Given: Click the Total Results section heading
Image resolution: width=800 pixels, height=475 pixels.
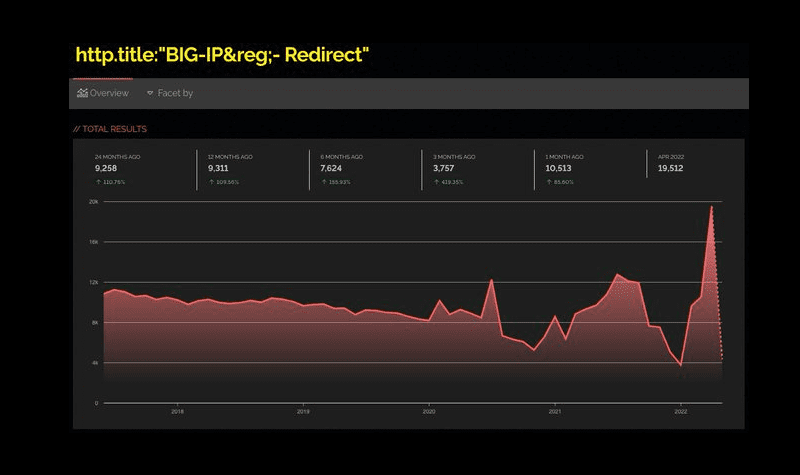Looking at the screenshot, I should [x=110, y=129].
